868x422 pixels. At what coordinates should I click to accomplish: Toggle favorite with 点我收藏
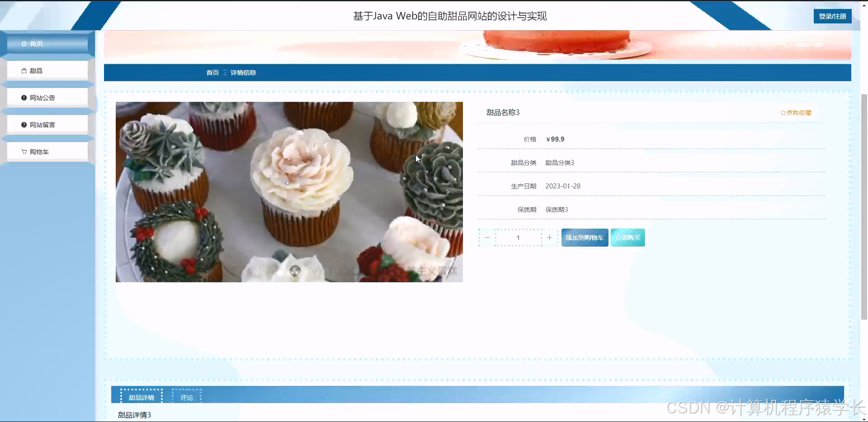point(798,113)
